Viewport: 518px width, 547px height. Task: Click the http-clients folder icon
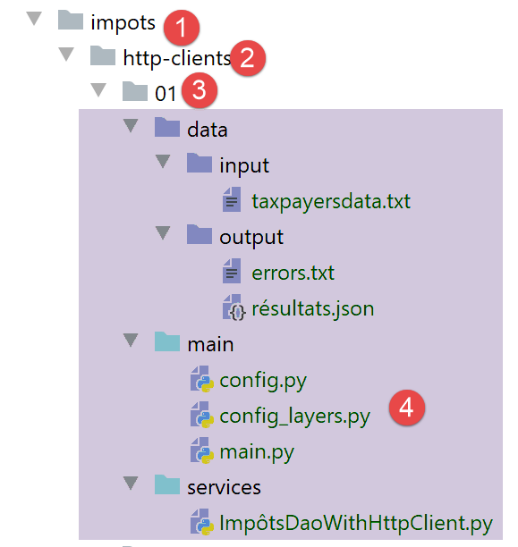click(103, 56)
